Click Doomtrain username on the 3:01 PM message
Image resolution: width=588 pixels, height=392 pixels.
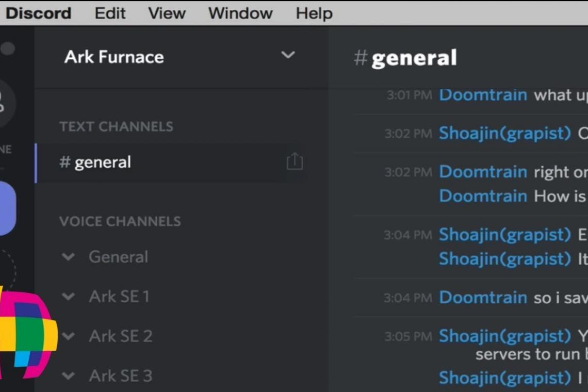(483, 95)
